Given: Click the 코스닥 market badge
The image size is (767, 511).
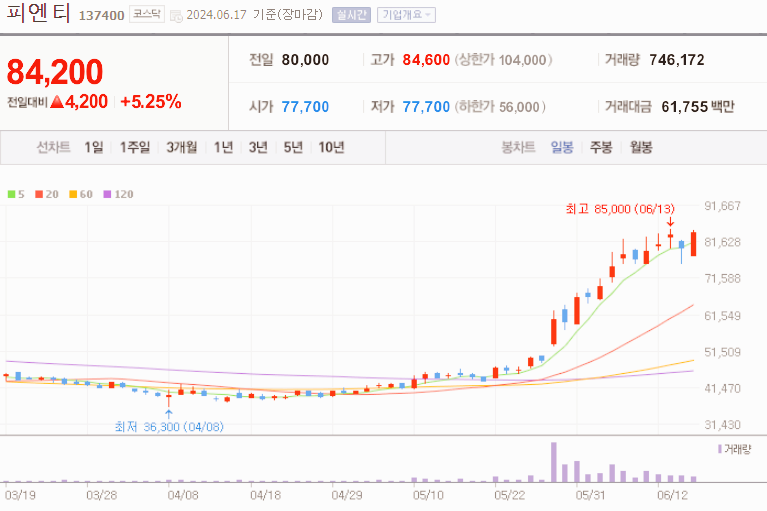Looking at the screenshot, I should pos(147,14).
